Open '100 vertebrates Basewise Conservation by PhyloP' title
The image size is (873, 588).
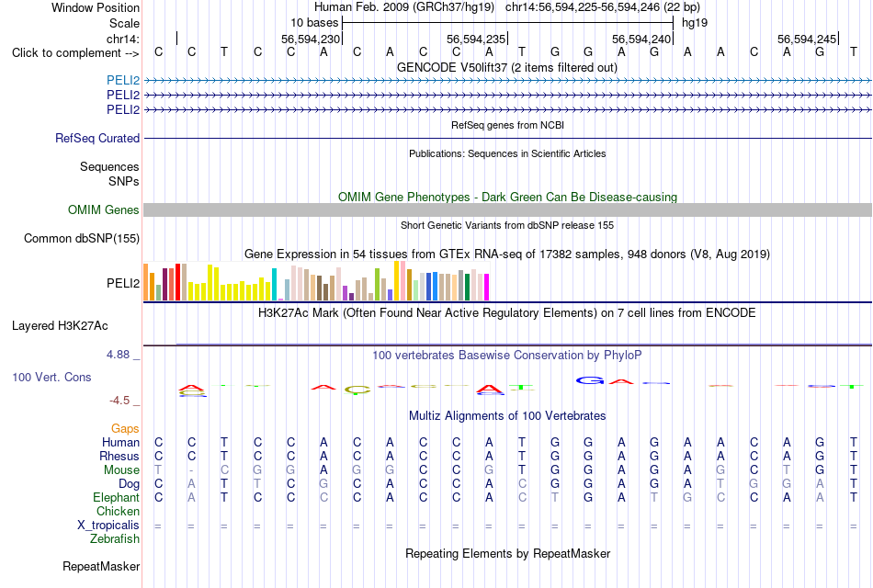(x=507, y=356)
